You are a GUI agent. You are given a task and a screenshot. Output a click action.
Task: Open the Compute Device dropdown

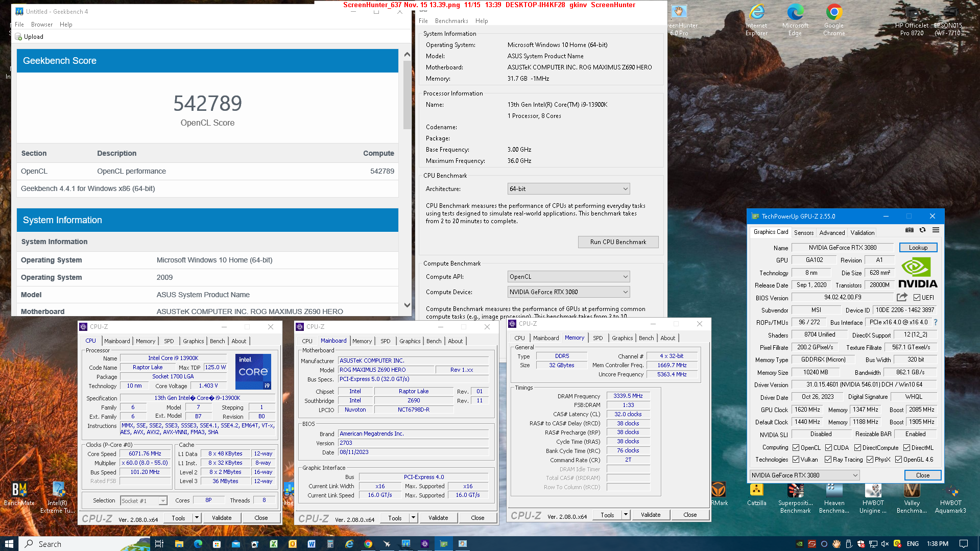pyautogui.click(x=568, y=292)
